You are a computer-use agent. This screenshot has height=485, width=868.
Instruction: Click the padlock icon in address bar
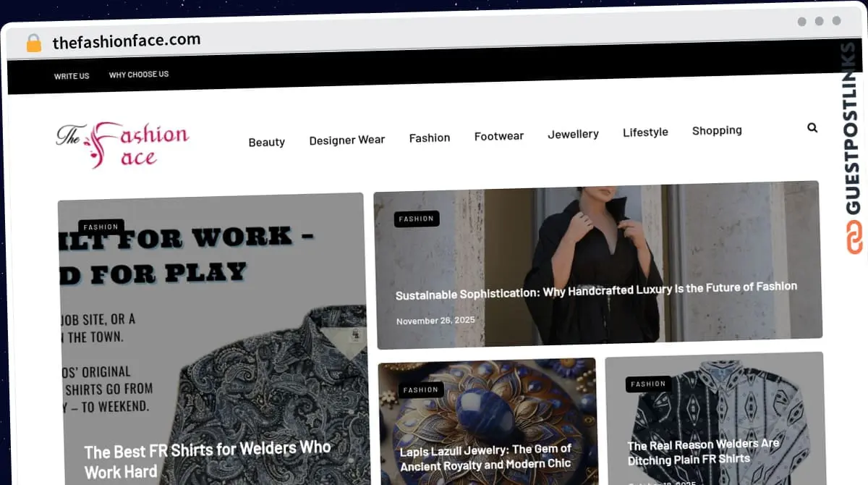tap(33, 43)
